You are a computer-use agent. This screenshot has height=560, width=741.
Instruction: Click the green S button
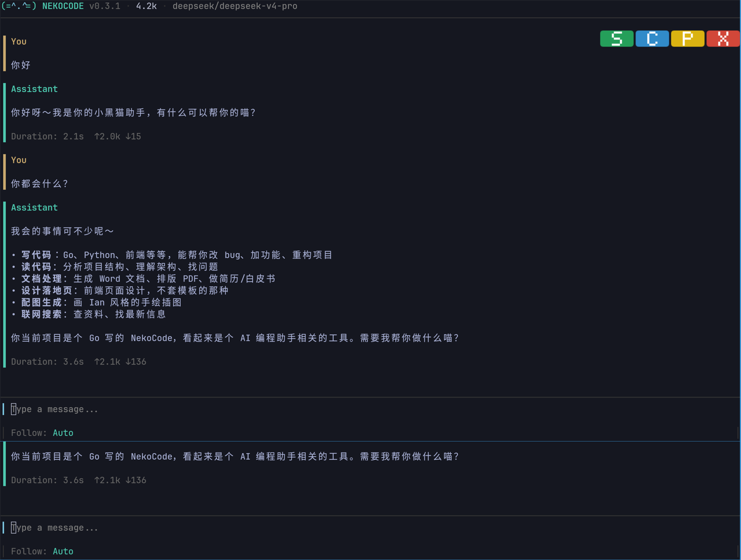pyautogui.click(x=616, y=38)
